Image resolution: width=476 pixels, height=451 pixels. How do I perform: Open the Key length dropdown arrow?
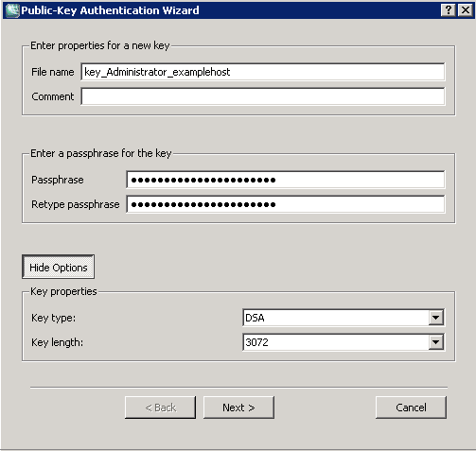point(435,342)
